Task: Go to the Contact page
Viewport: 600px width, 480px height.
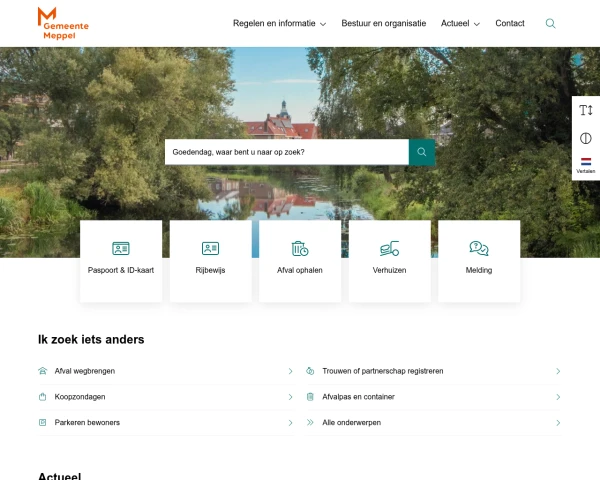Action: pos(510,23)
